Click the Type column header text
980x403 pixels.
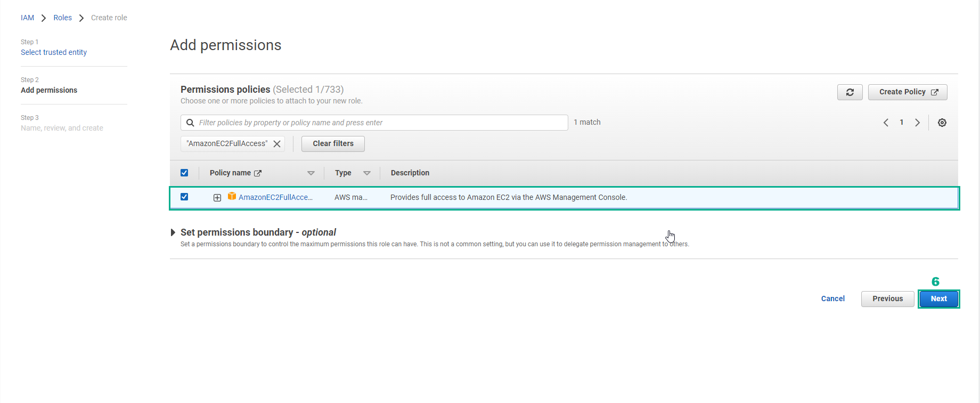coord(343,173)
